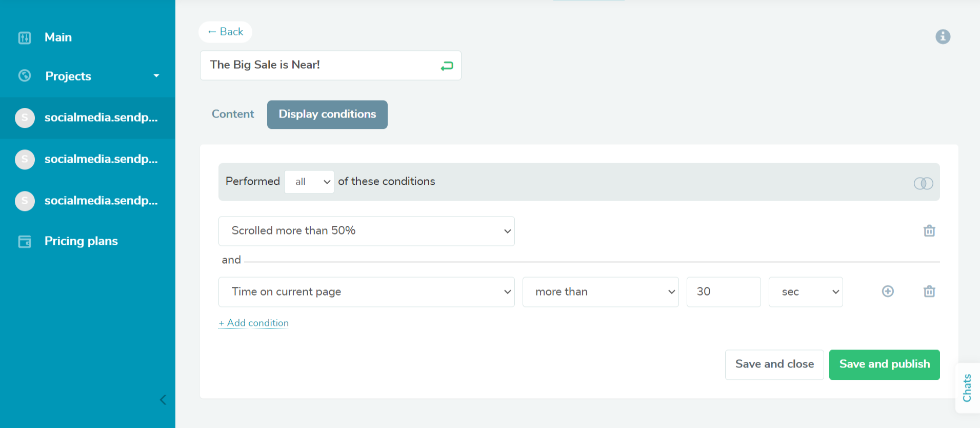The image size is (980, 428).
Task: Click the info icon at top right
Action: click(x=943, y=36)
